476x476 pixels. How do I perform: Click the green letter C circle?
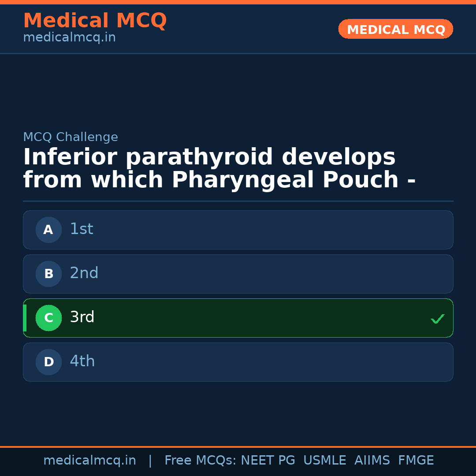48,318
